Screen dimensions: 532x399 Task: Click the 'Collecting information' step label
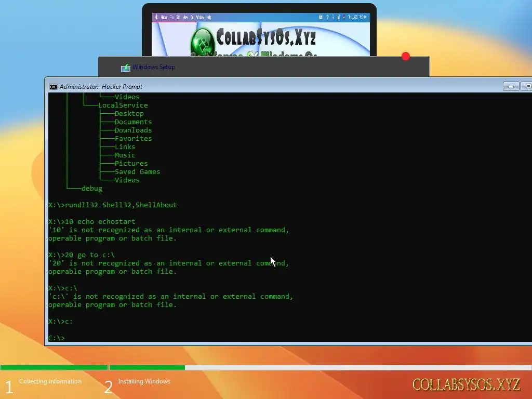[50, 381]
